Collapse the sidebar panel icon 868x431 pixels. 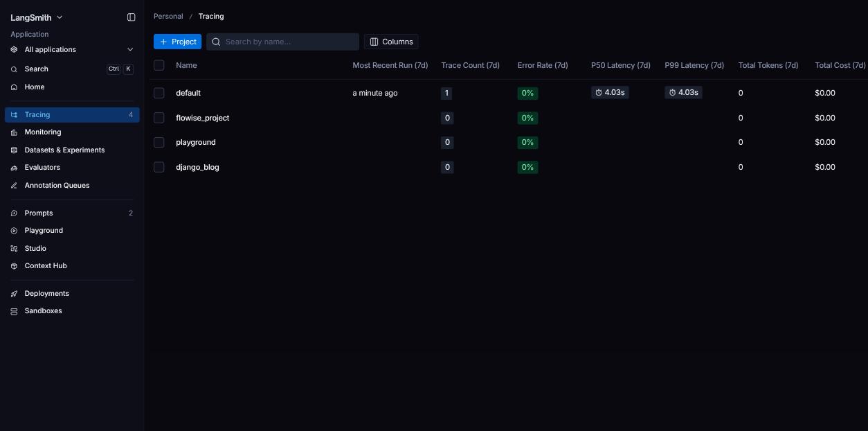click(132, 17)
